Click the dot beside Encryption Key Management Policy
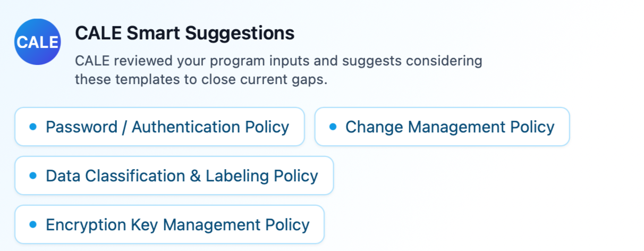 pos(33,224)
